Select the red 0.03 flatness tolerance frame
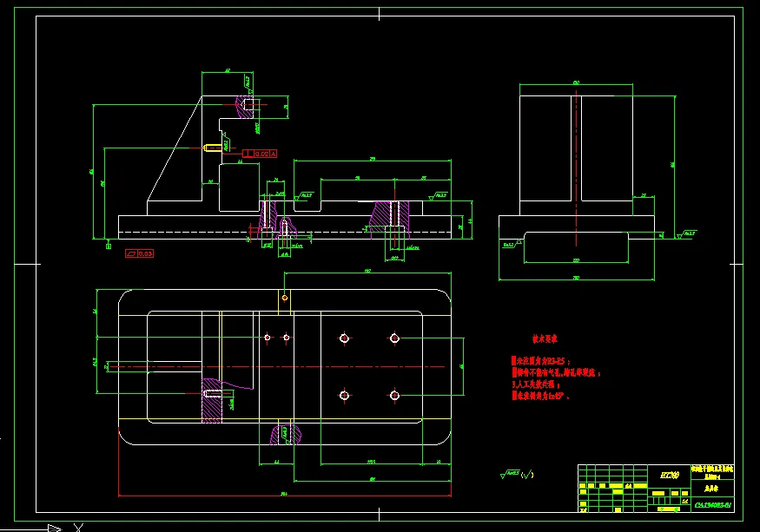This screenshot has width=760, height=532. [x=140, y=253]
